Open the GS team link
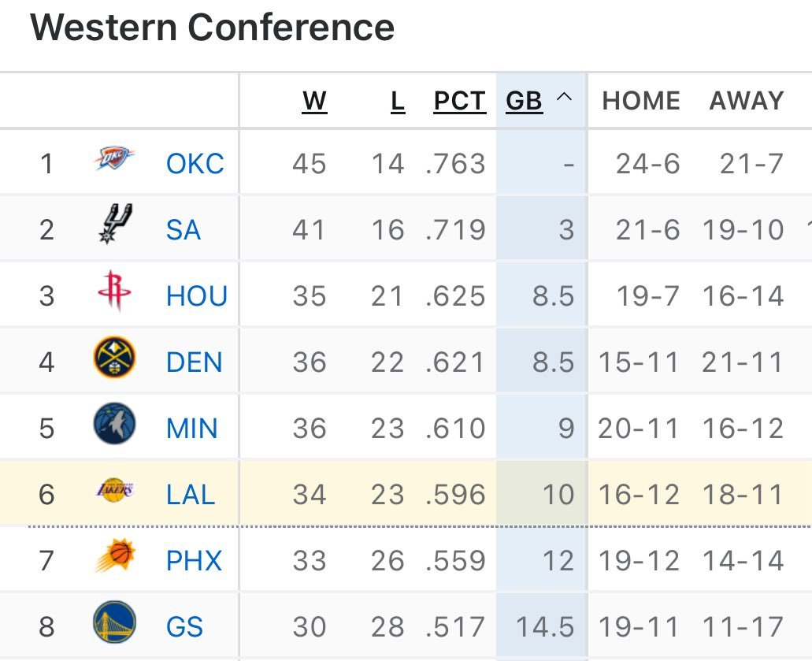Image resolution: width=812 pixels, height=661 pixels. click(184, 627)
